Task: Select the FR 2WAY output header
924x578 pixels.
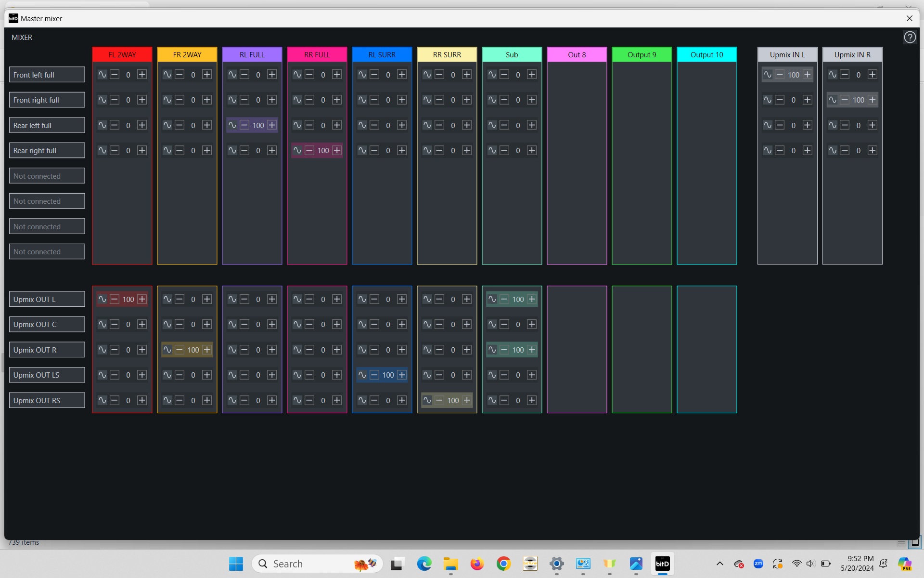Action: pyautogui.click(x=187, y=54)
